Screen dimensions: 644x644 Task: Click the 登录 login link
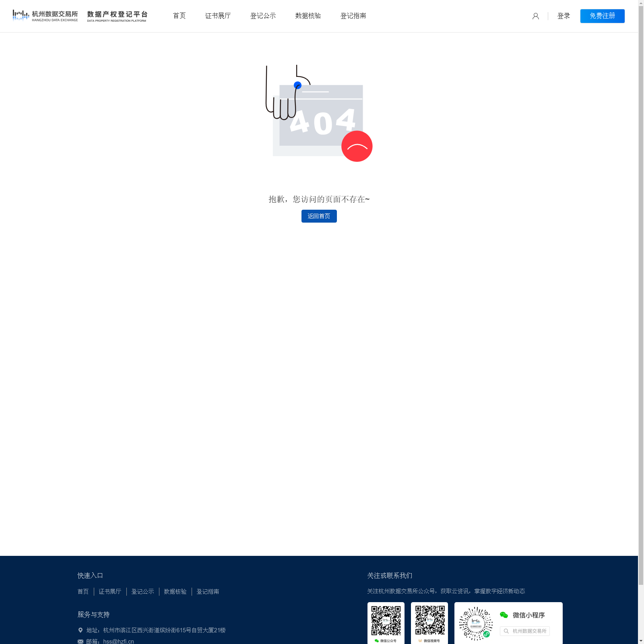click(563, 16)
